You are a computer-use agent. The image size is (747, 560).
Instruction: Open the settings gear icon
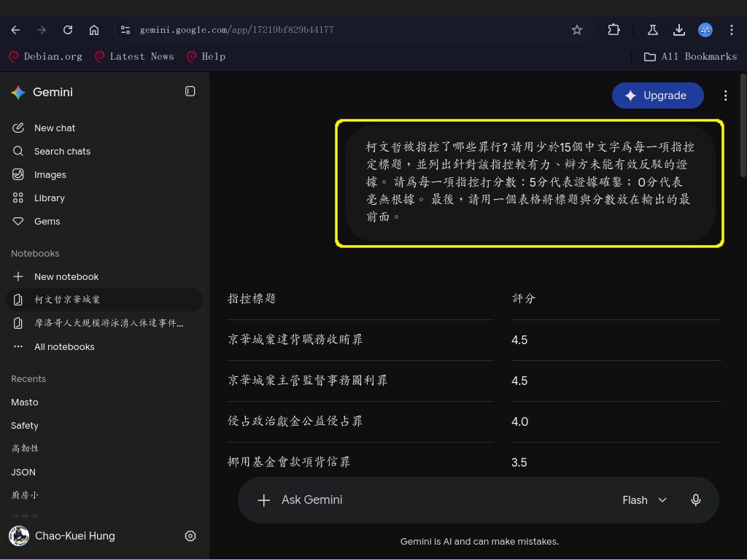pyautogui.click(x=190, y=536)
